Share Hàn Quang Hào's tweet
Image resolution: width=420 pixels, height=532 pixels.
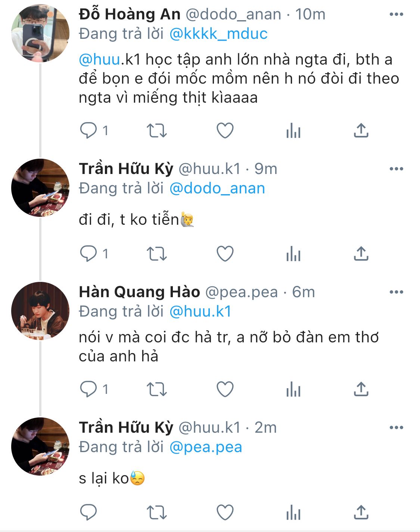pyautogui.click(x=361, y=389)
